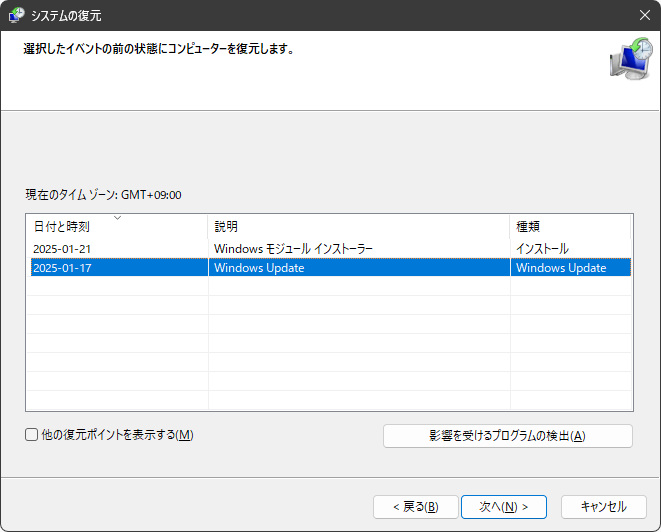This screenshot has height=532, width=661.
Task: Enable 他の復元ポイントを表示する checkbox
Action: 32,435
